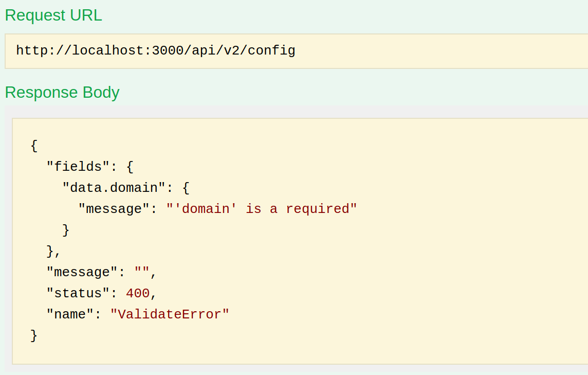Click the Response Body heading

[62, 93]
